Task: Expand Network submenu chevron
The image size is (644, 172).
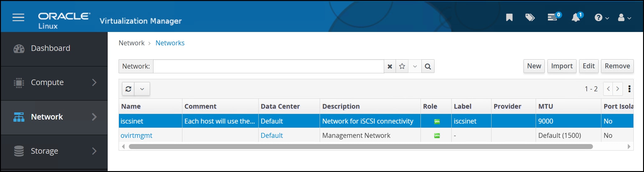Action: [94, 117]
